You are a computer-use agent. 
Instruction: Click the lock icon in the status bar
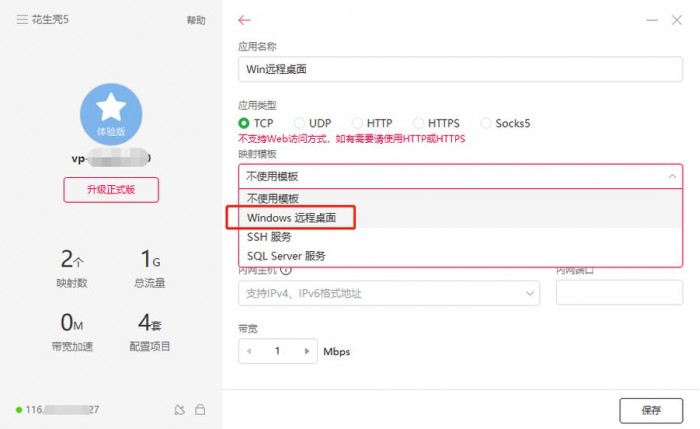point(200,409)
